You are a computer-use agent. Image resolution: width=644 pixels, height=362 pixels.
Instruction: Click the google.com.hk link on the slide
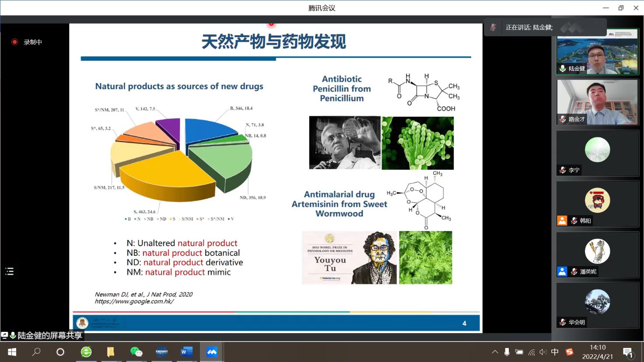click(x=134, y=301)
